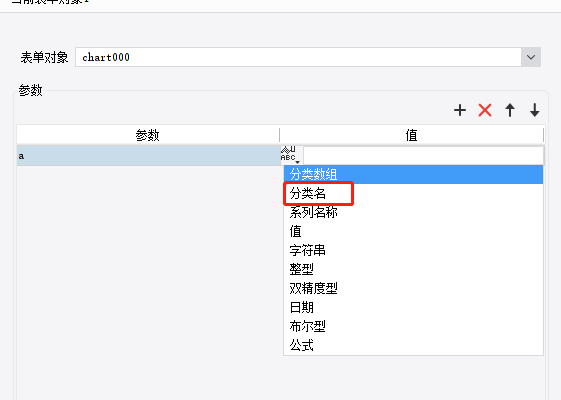Choose 公式 type option

click(x=413, y=345)
